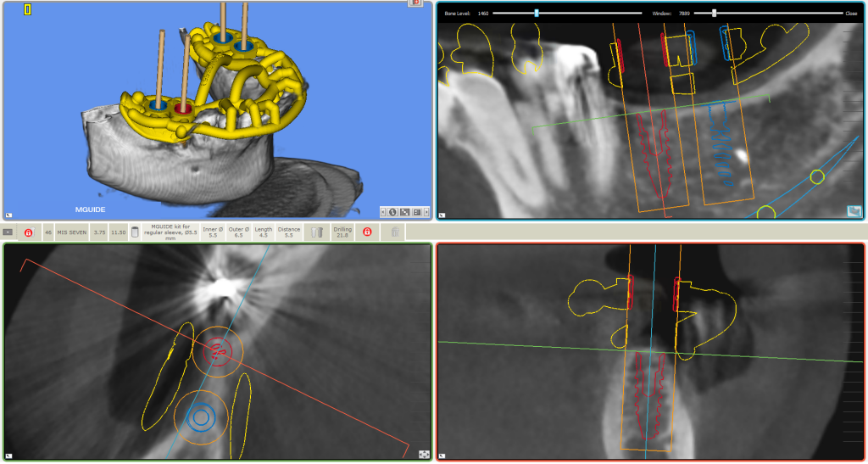
Task: Click the red implant lock icon
Action: coord(28,232)
